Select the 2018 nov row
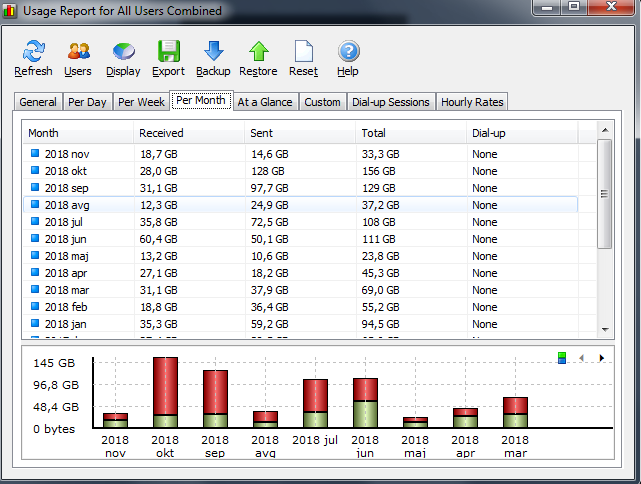 300,154
